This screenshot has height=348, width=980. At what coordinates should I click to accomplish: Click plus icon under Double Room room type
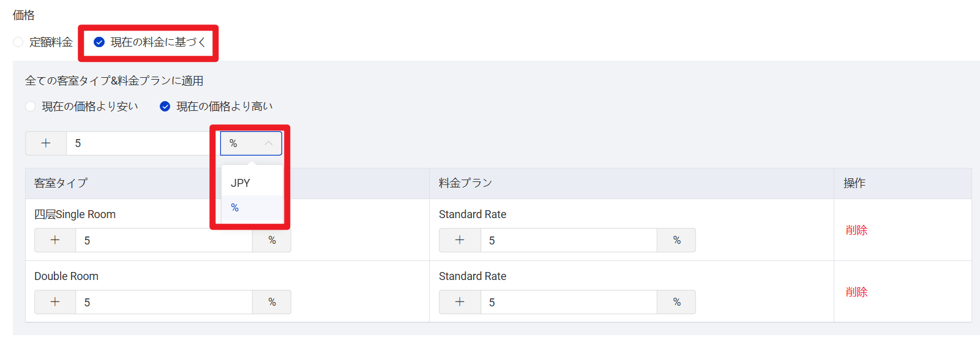pyautogui.click(x=55, y=302)
